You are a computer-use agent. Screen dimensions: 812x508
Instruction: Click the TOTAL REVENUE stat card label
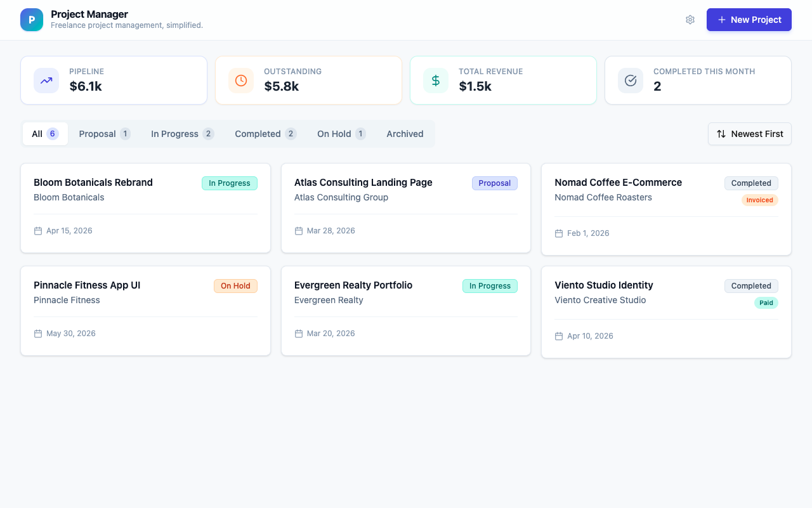(491, 72)
